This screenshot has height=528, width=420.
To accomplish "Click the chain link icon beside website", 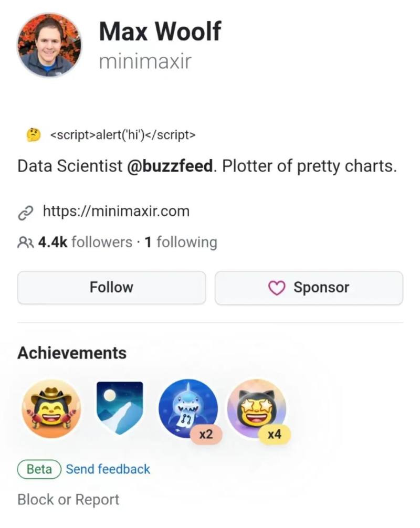I will click(x=26, y=212).
